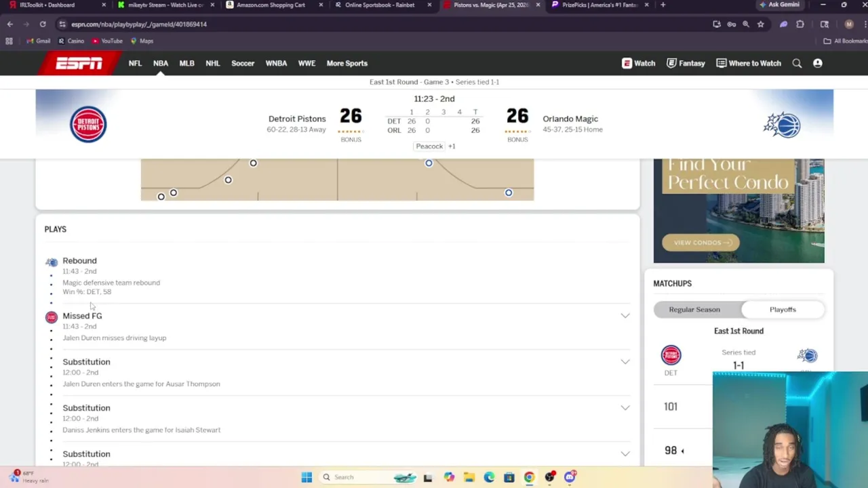
Task: Click View Condos ad button
Action: (701, 243)
